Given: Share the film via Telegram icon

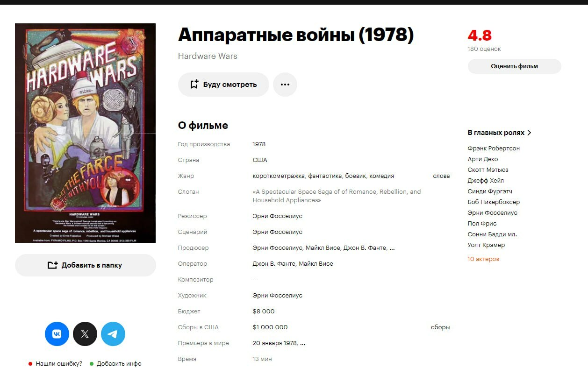Looking at the screenshot, I should pos(113,334).
